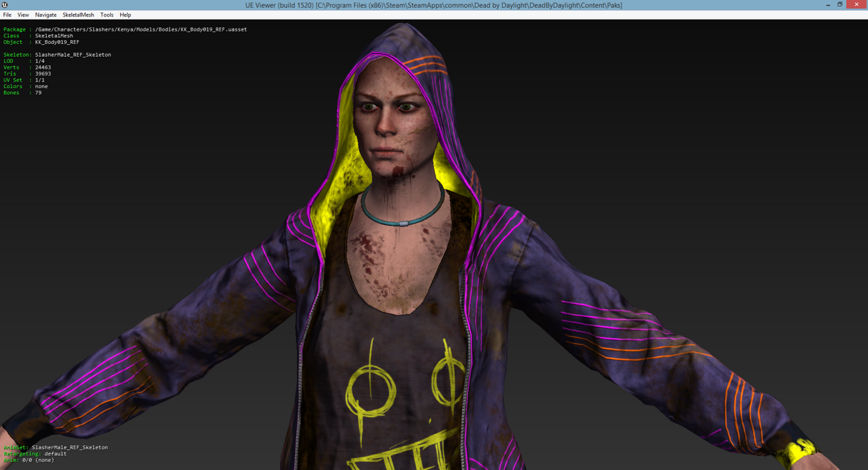Click the Tris value 39693

(43, 73)
